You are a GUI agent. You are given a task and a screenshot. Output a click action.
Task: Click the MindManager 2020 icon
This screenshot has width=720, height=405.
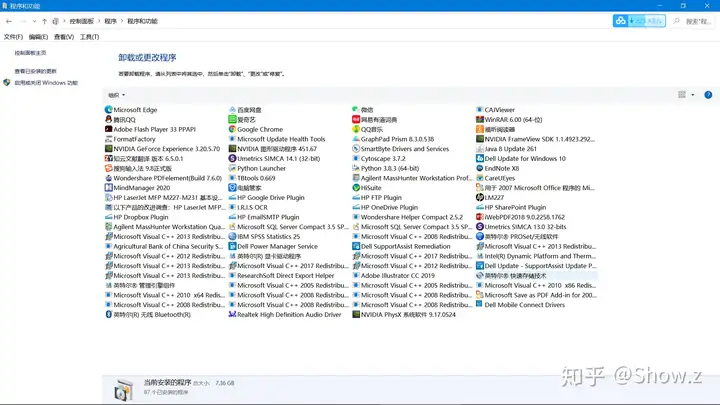pos(108,188)
